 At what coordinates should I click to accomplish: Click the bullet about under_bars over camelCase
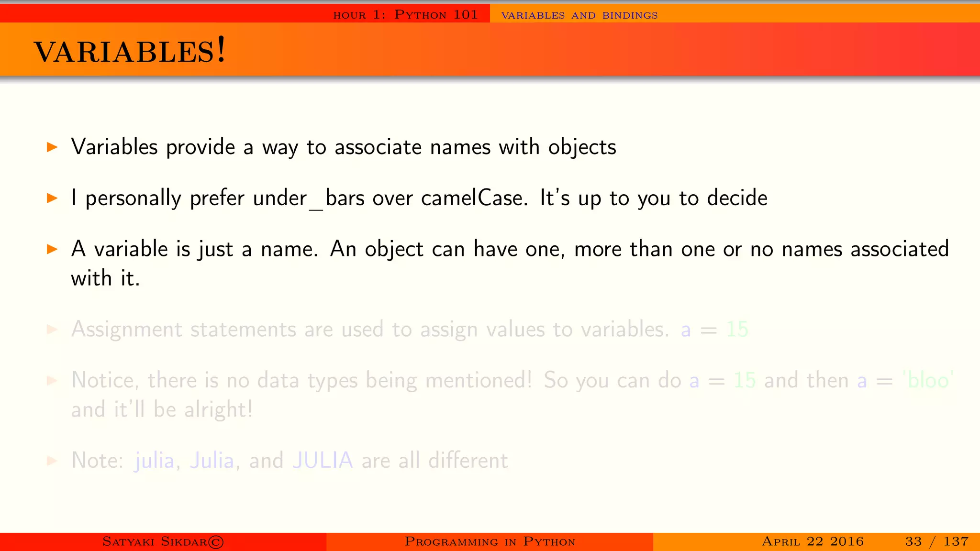click(419, 198)
